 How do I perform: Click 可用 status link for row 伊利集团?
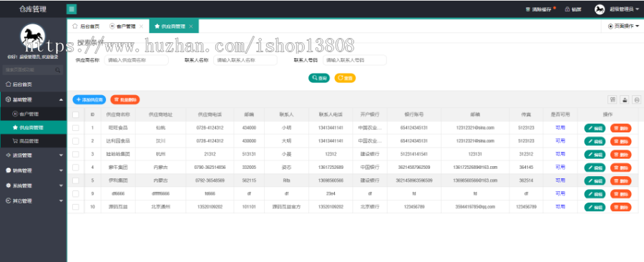click(560, 180)
